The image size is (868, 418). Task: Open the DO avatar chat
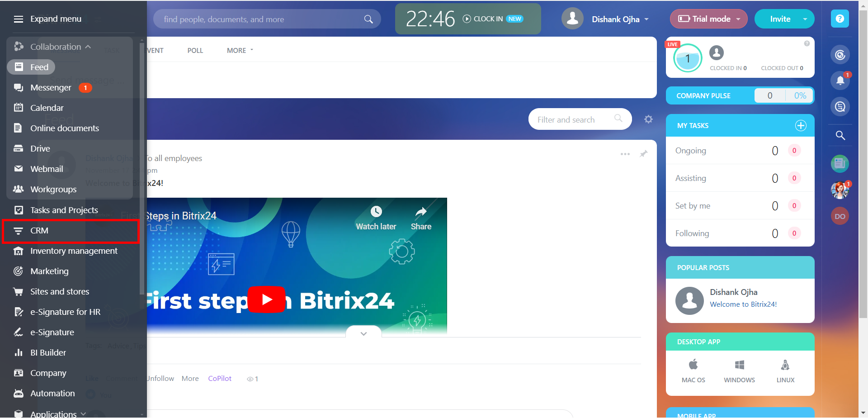pos(840,216)
